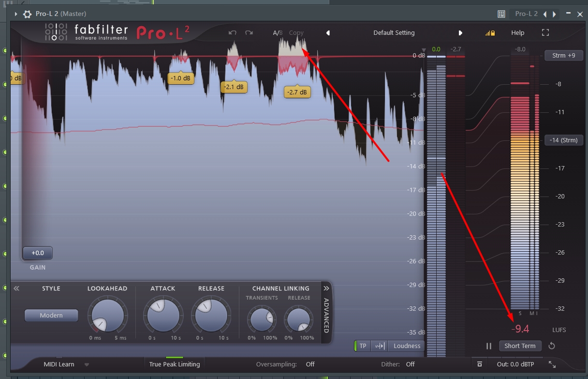The image size is (588, 379).
Task: Open the FL Studio detailed settings grid icon
Action: click(501, 14)
